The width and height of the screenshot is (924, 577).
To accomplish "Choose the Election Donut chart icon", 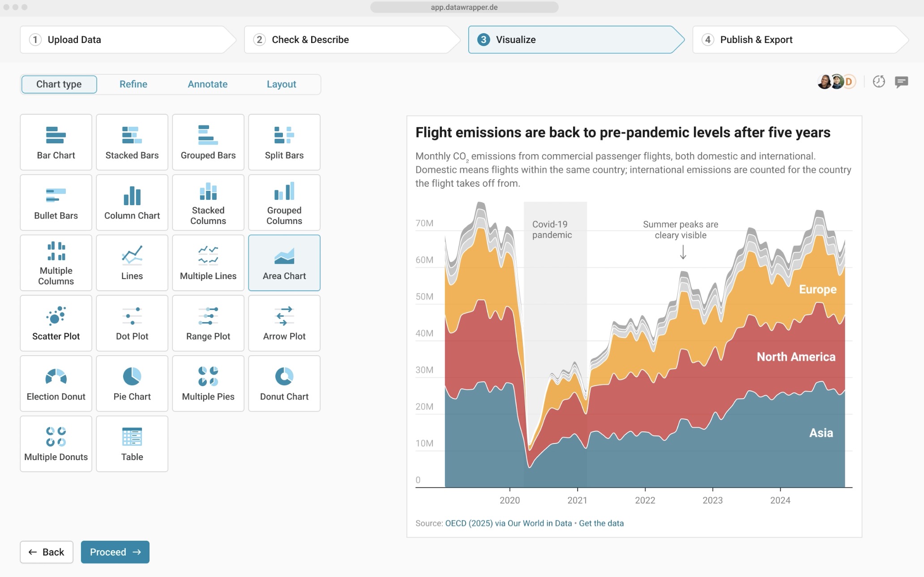I will 56,383.
